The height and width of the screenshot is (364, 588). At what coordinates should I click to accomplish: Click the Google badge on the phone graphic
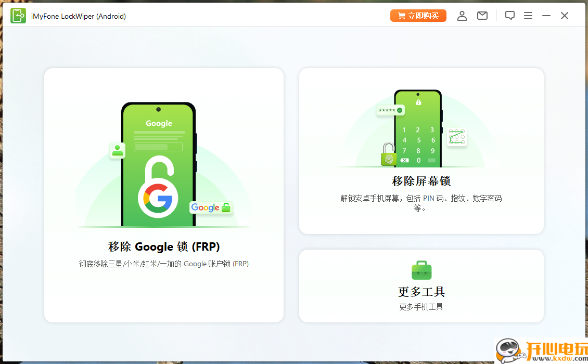[210, 207]
